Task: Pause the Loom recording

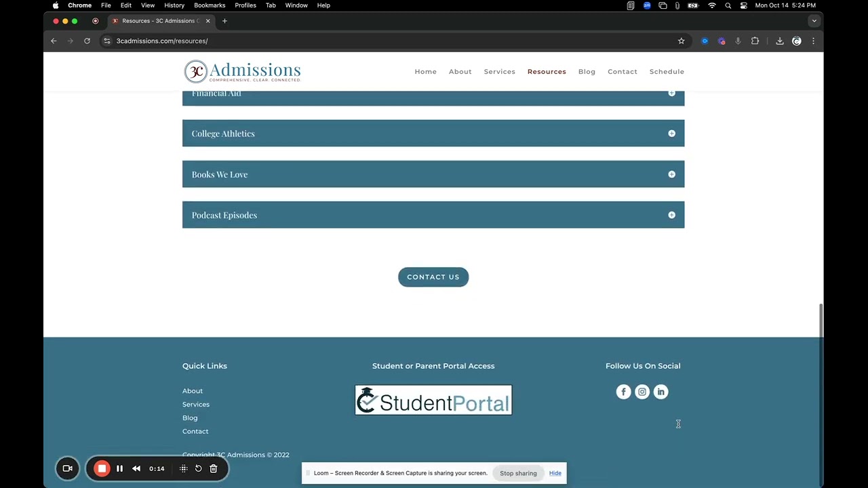Action: pos(119,468)
